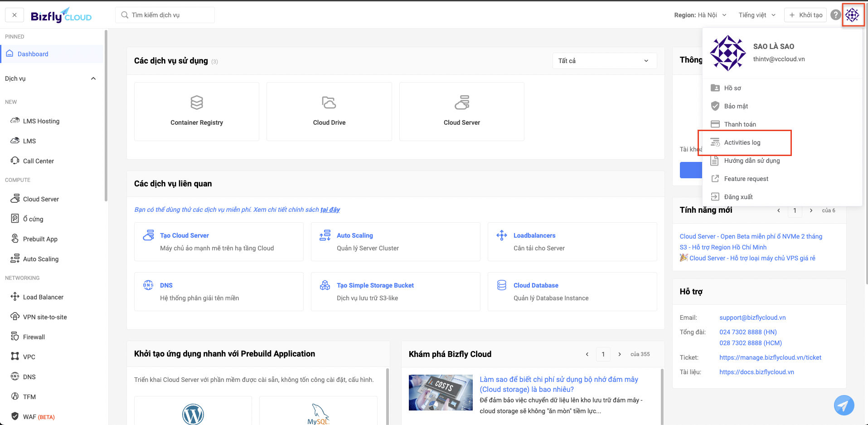Open the Container Registry service card
Screen dimensions: 868x425
197,112
